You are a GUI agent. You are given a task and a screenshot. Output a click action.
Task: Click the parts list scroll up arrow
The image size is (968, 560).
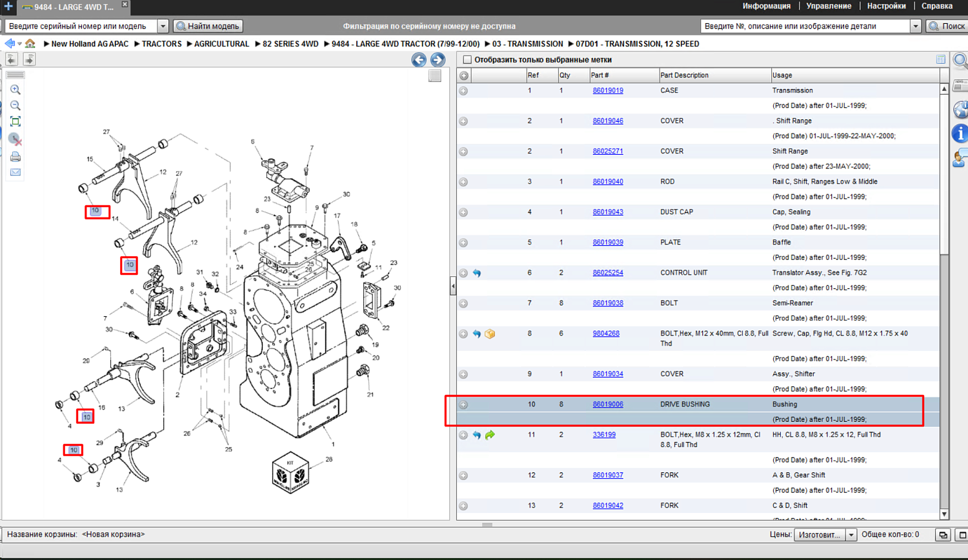click(x=944, y=88)
